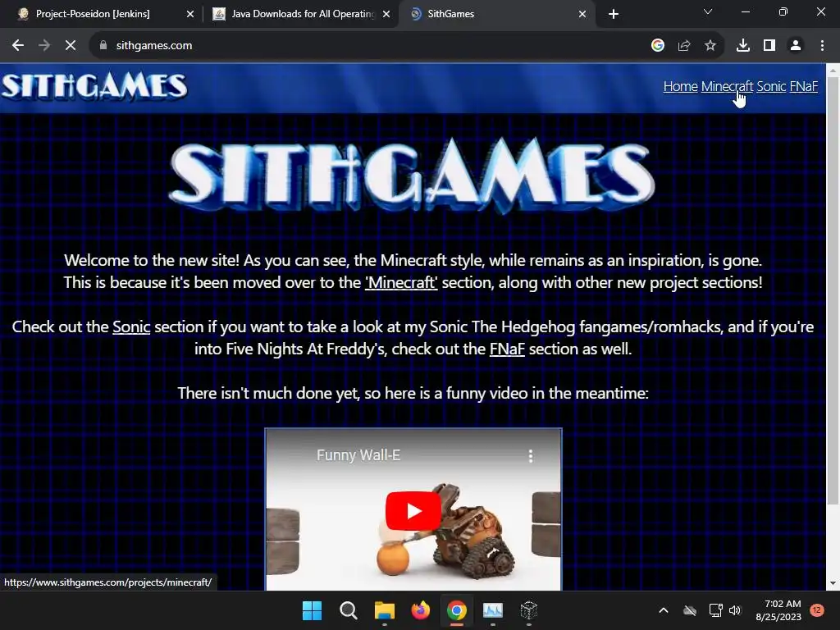Screen dimensions: 840x630
Task: Open taskbar search
Action: (348, 610)
